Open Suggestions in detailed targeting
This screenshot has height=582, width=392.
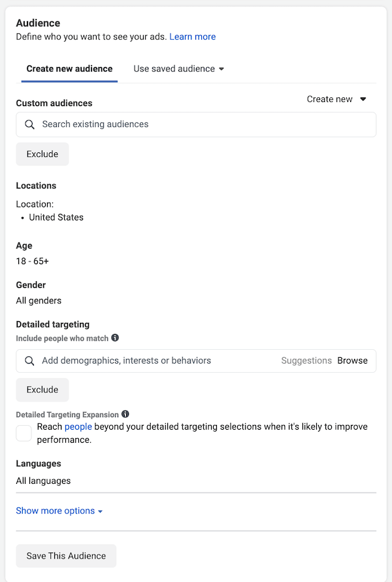(x=306, y=360)
